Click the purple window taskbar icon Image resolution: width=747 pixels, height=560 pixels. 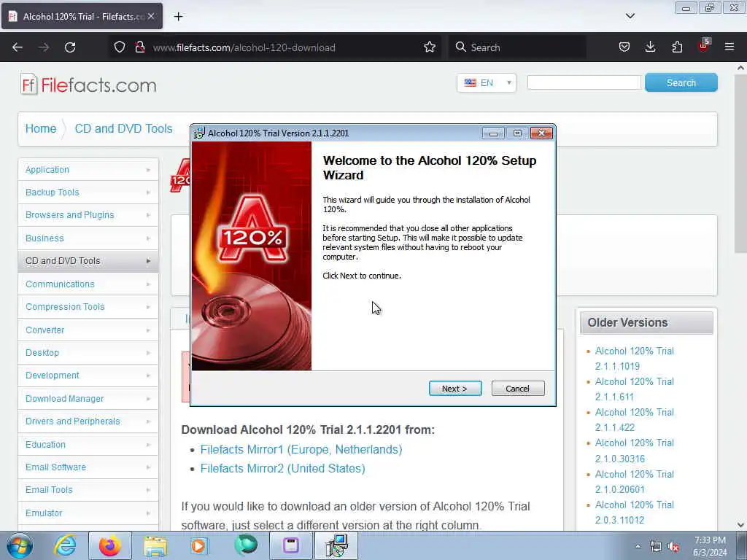pyautogui.click(x=290, y=545)
